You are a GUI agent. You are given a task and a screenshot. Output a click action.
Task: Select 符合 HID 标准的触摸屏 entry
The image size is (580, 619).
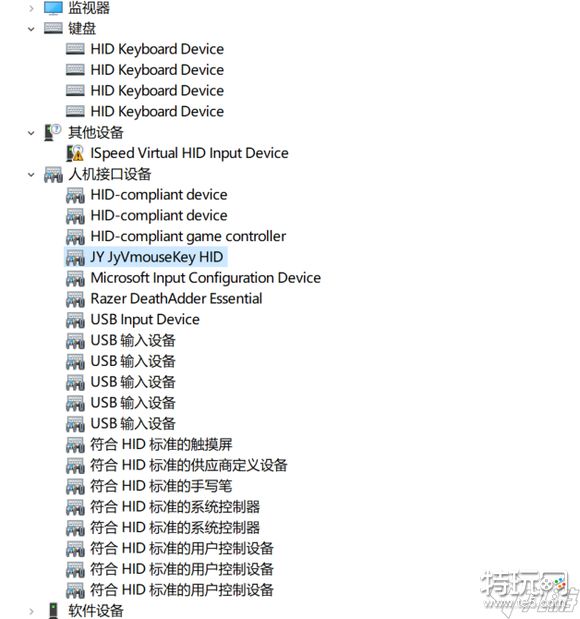point(161,445)
